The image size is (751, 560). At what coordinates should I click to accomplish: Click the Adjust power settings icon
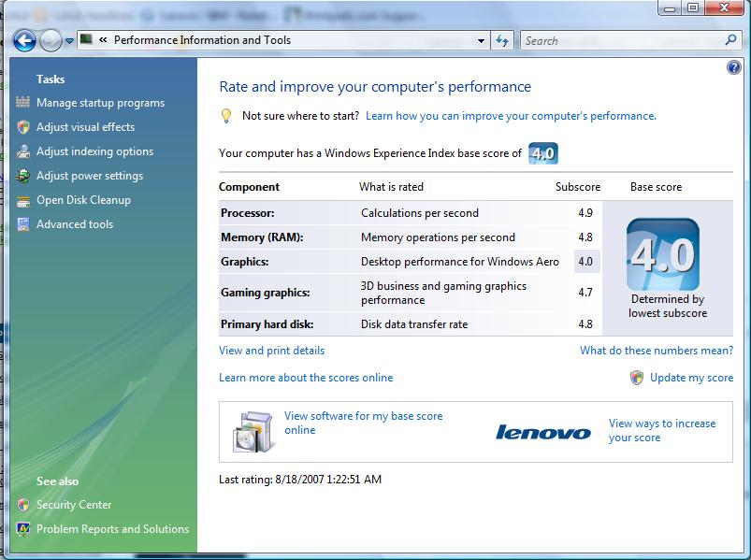(x=23, y=176)
